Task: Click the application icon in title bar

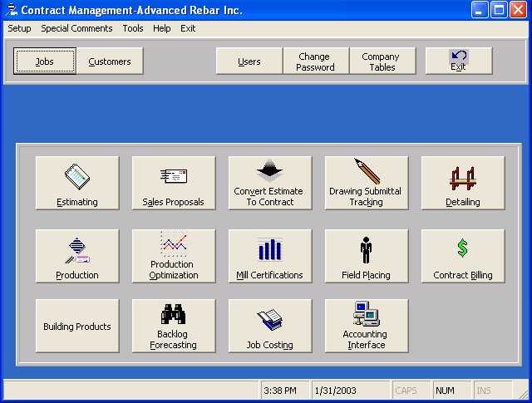Action: (x=12, y=9)
